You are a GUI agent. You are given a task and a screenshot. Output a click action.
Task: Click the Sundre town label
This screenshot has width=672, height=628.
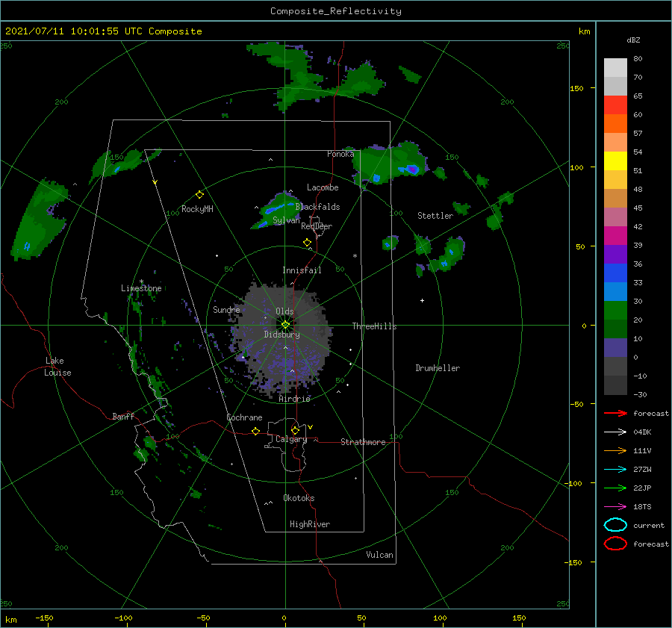[x=226, y=309]
